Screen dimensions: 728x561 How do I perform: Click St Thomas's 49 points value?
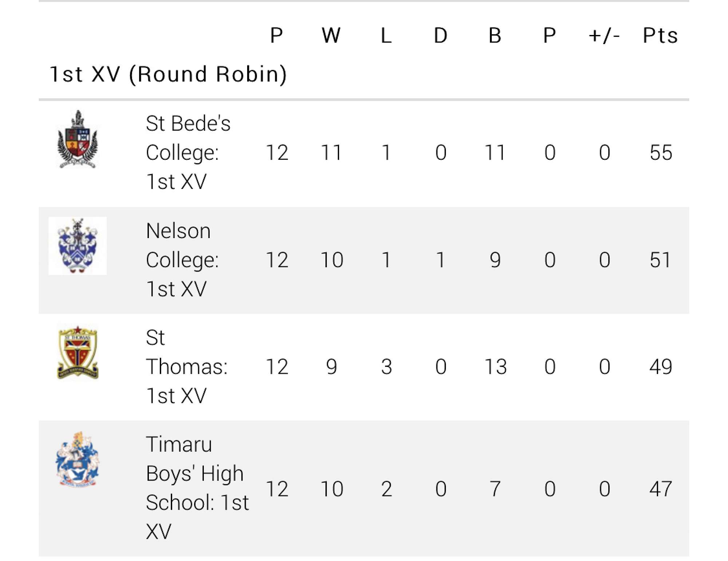click(x=660, y=367)
